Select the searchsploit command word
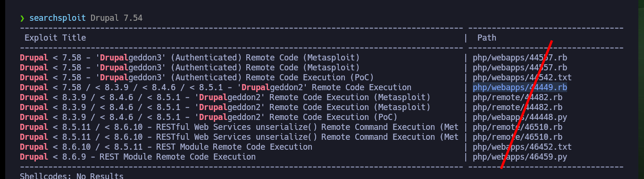 click(58, 18)
